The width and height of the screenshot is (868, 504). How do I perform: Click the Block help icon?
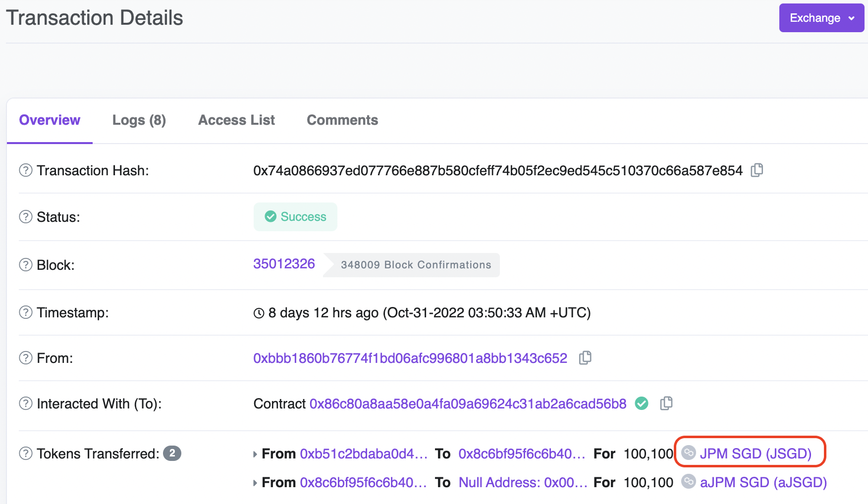26,265
